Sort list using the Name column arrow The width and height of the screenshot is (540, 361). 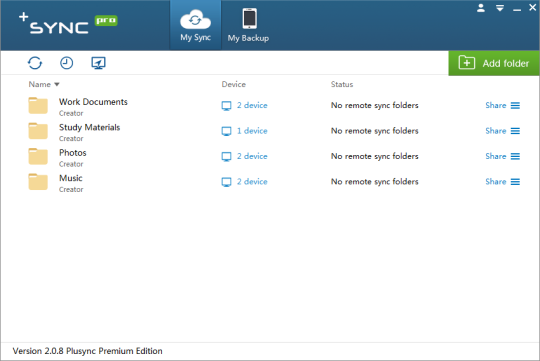[57, 84]
